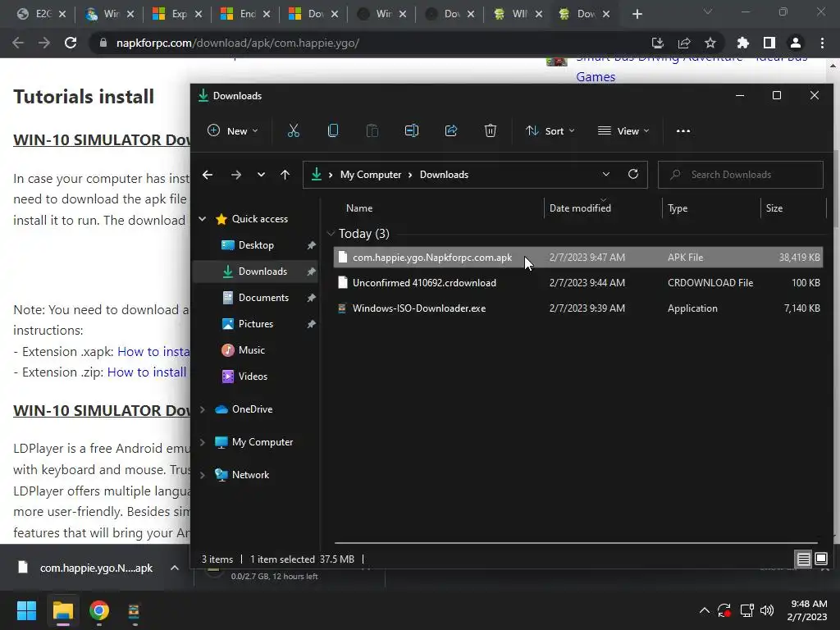Screen dimensions: 840x630
Task: Open Chrome three-dot menu
Action: (822, 43)
